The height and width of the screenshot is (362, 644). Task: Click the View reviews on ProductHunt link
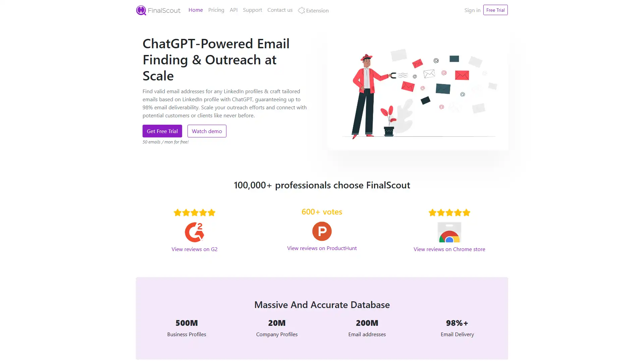322,247
